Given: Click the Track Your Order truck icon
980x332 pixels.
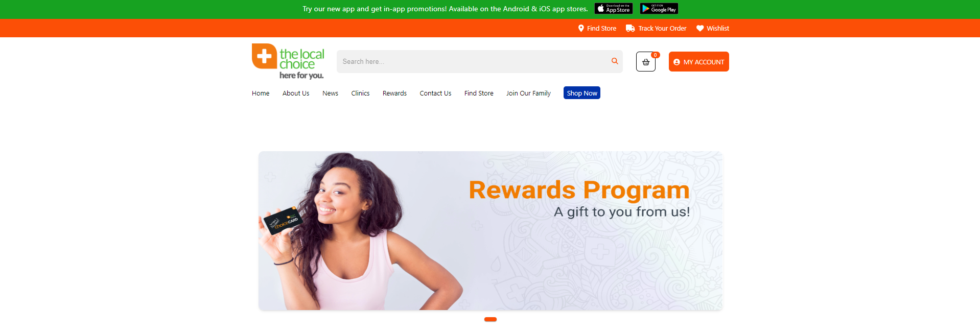Looking at the screenshot, I should (x=631, y=29).
